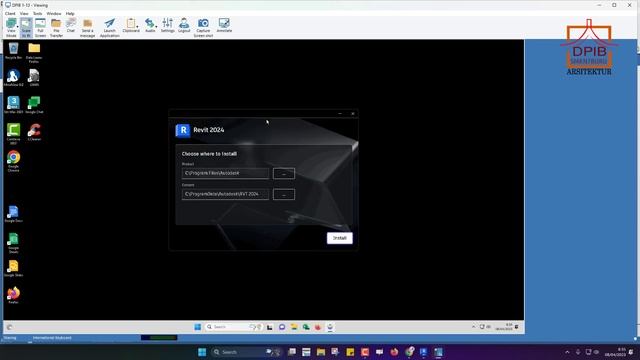Click the Revit 2024 R logo icon
The height and width of the screenshot is (360, 640).
[x=183, y=130]
